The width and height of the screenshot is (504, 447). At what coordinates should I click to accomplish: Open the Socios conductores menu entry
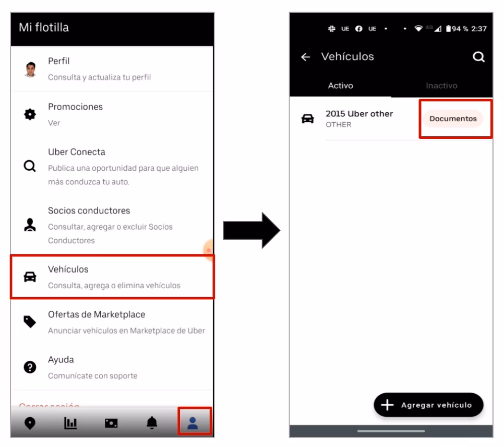[x=112, y=225]
